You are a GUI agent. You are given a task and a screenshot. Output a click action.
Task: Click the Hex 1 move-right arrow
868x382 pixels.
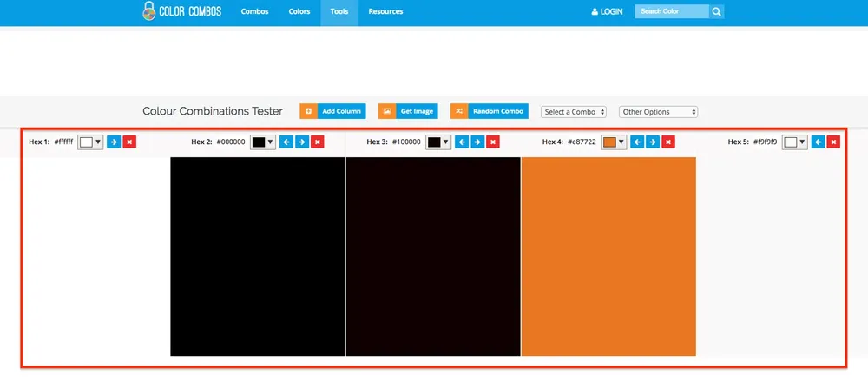[x=114, y=142]
